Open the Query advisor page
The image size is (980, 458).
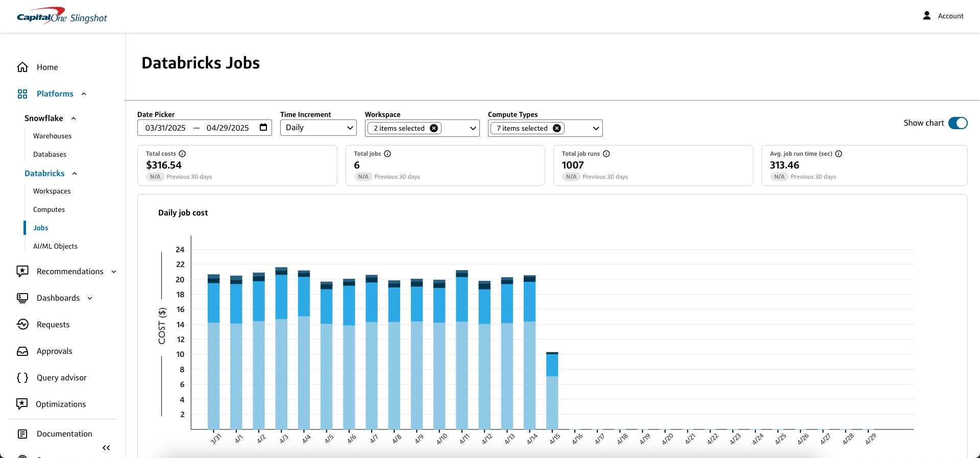pyautogui.click(x=62, y=377)
